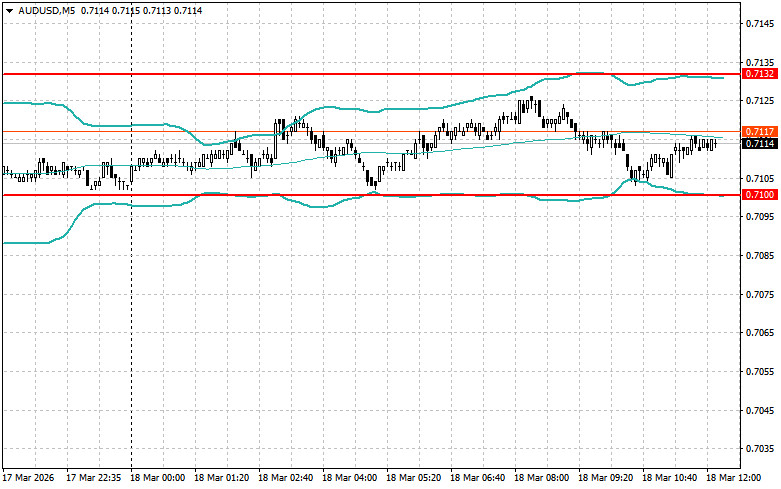Image resolution: width=781 pixels, height=489 pixels.
Task: Click the black 0.7114 current price tag
Action: [759, 144]
